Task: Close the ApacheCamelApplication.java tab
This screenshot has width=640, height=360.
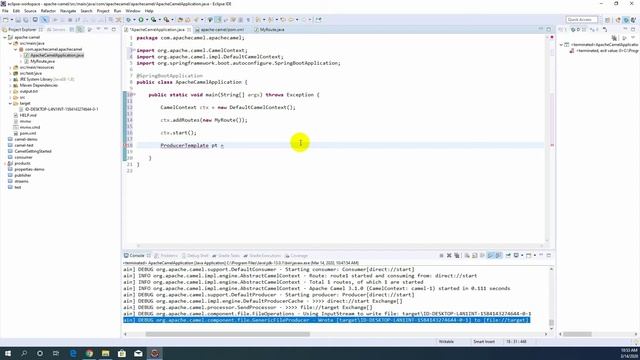Action: pyautogui.click(x=189, y=29)
